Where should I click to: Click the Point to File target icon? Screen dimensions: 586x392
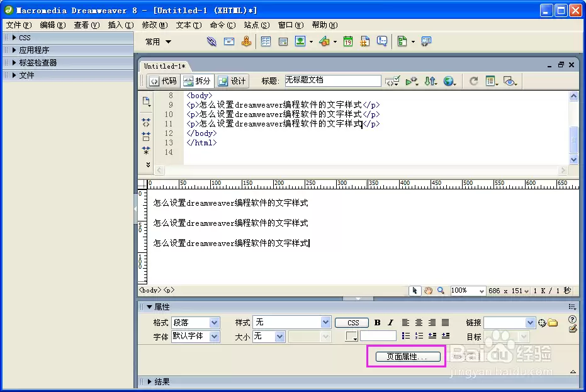pyautogui.click(x=542, y=323)
